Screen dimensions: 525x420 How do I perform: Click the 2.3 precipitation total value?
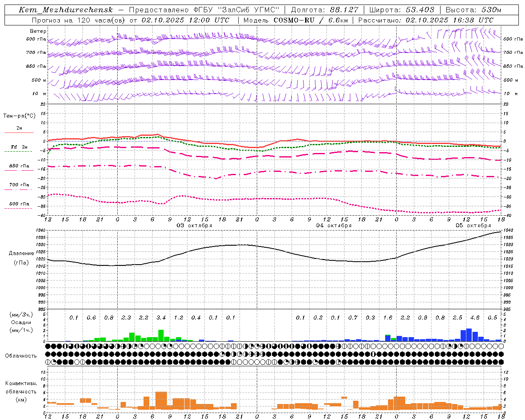click(126, 318)
